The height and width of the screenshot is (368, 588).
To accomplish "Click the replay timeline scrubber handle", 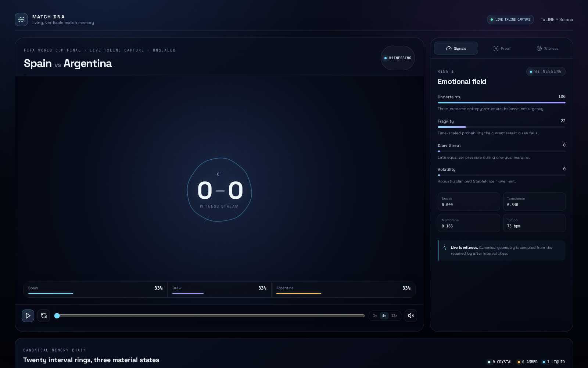I will click(x=57, y=316).
